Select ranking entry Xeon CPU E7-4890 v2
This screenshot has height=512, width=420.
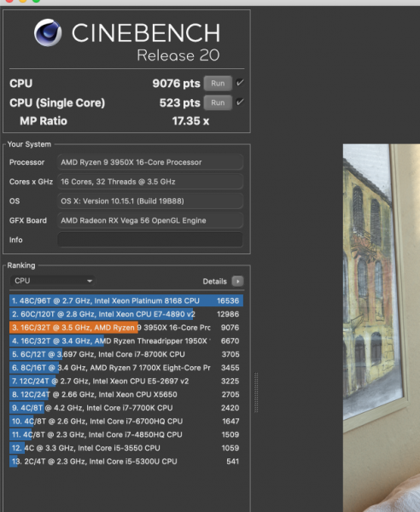[x=126, y=314]
